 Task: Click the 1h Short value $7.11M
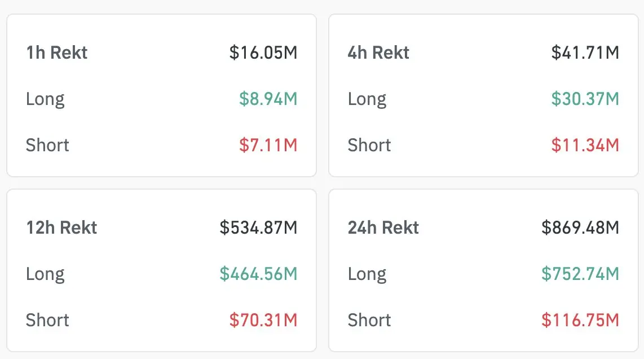click(x=268, y=145)
